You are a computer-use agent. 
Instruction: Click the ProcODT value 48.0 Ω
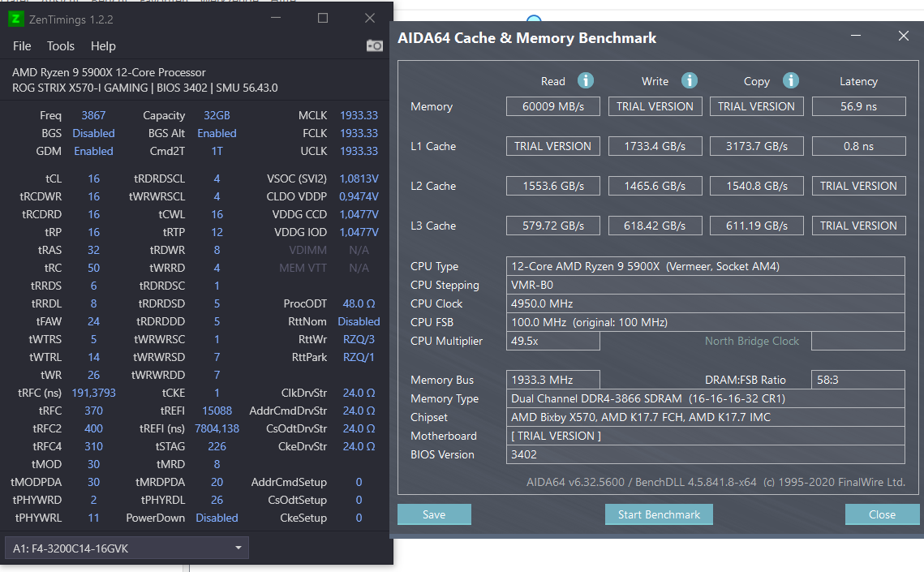pyautogui.click(x=359, y=304)
